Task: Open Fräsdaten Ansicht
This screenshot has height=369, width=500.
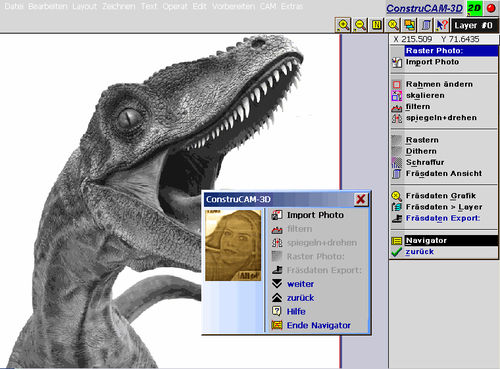Action: [x=444, y=173]
